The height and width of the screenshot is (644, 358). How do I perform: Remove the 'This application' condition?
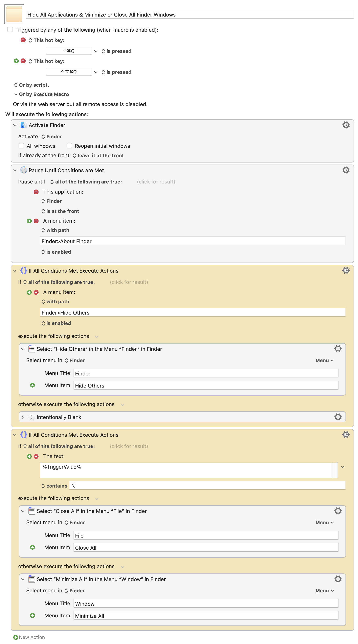click(x=36, y=192)
